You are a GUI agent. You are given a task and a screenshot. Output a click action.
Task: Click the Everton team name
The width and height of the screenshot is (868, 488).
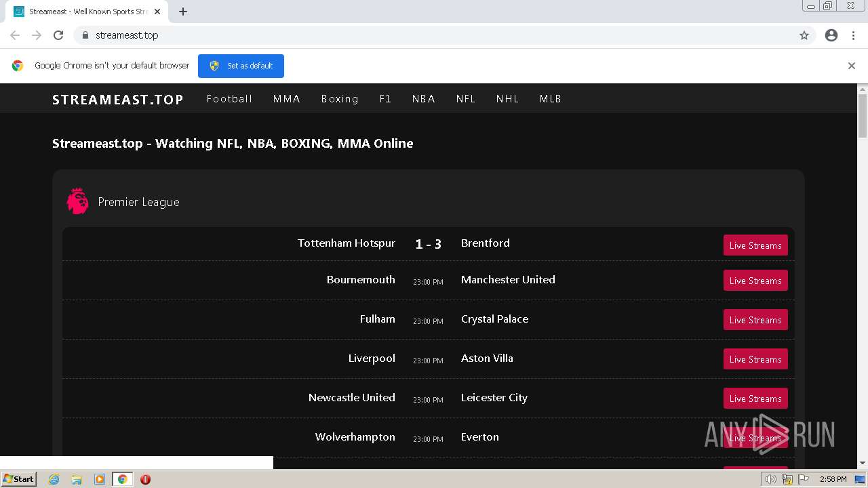click(x=480, y=437)
